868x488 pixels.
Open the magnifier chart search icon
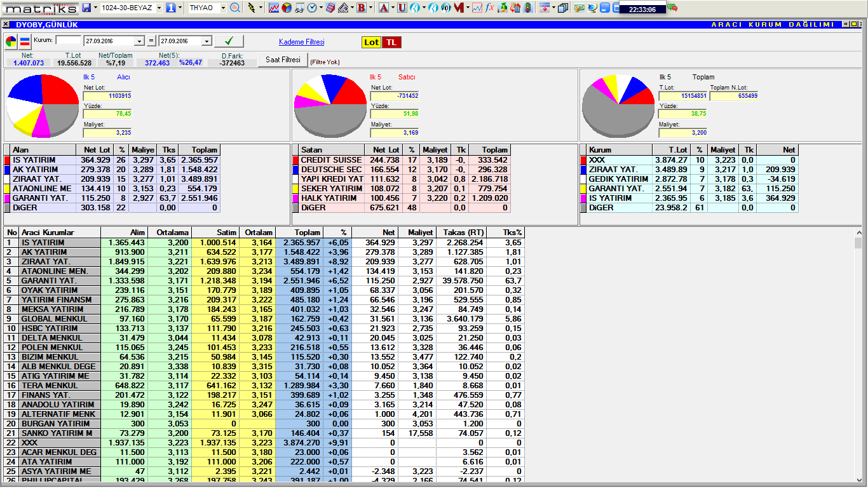click(235, 8)
